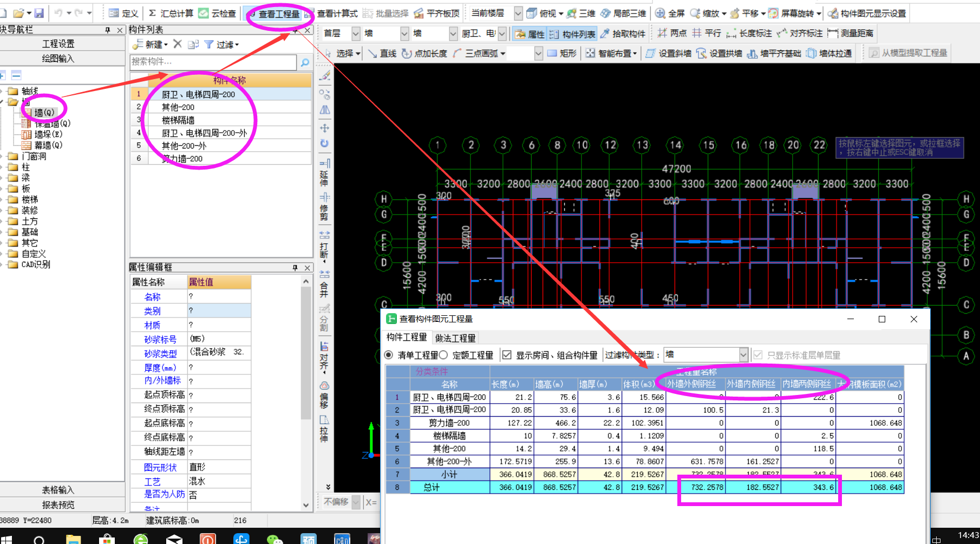
Task: Click 合并 merge tool in vertical toolbar
Action: tap(324, 284)
